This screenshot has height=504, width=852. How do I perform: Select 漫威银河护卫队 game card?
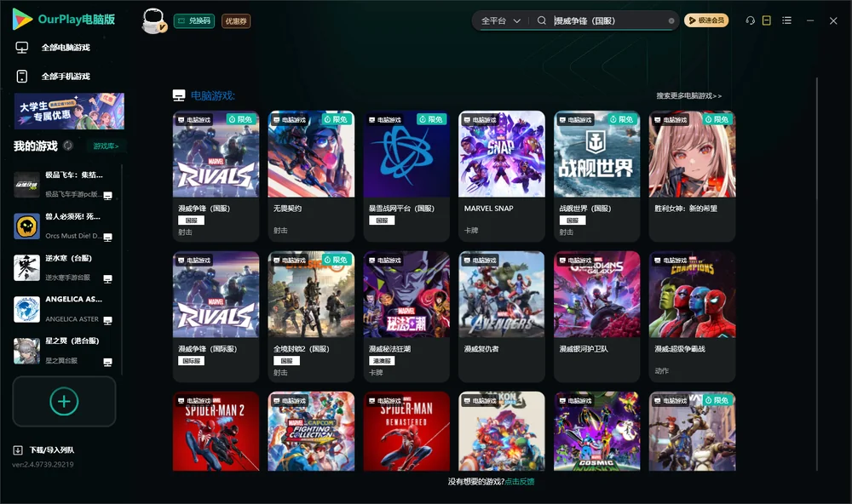point(596,317)
